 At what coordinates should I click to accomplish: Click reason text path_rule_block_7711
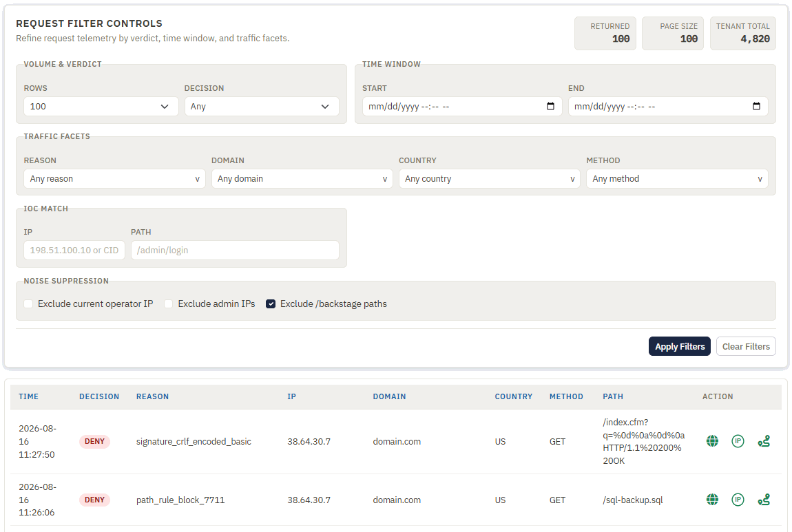(x=180, y=500)
